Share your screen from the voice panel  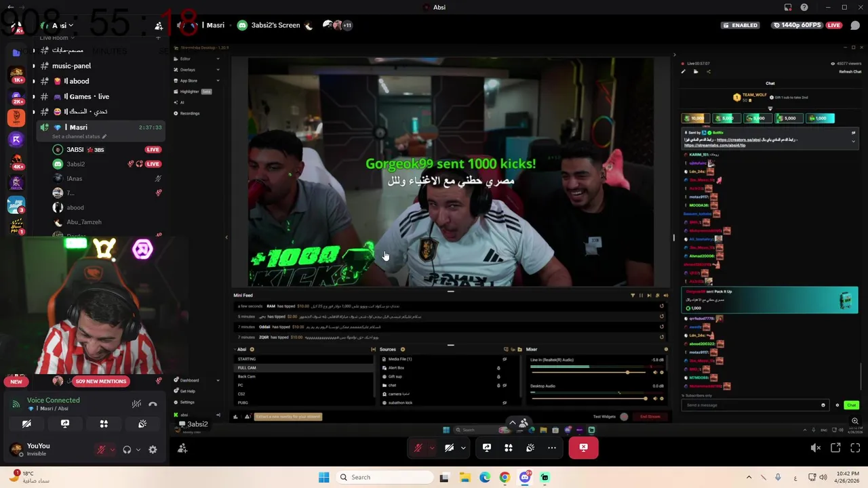click(65, 424)
